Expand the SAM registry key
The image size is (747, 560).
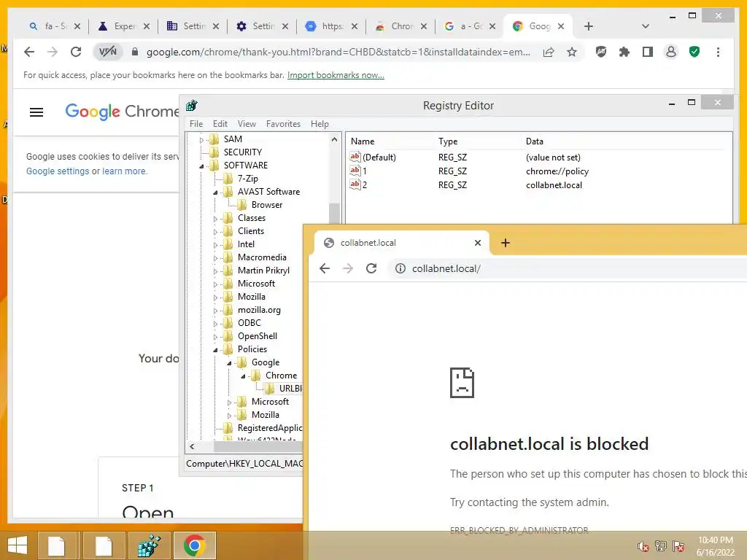[x=201, y=140]
